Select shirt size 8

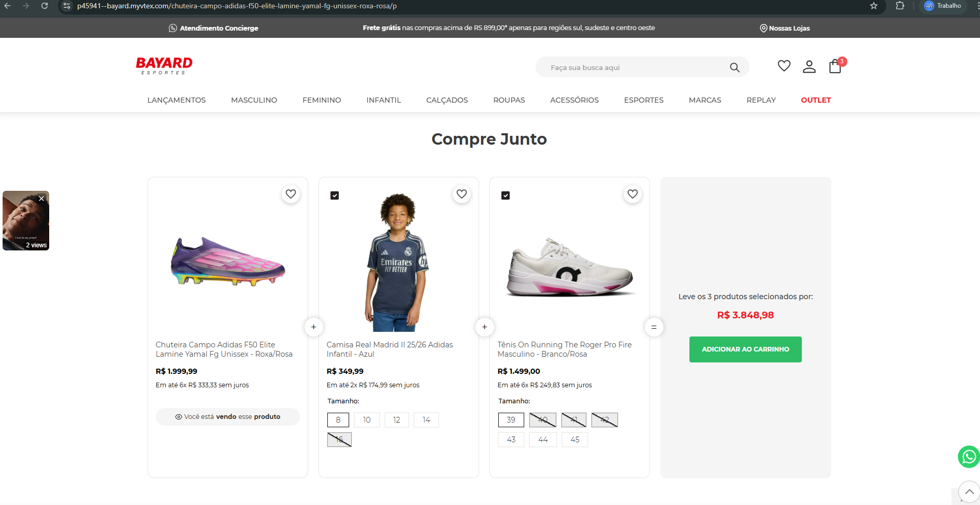click(338, 420)
